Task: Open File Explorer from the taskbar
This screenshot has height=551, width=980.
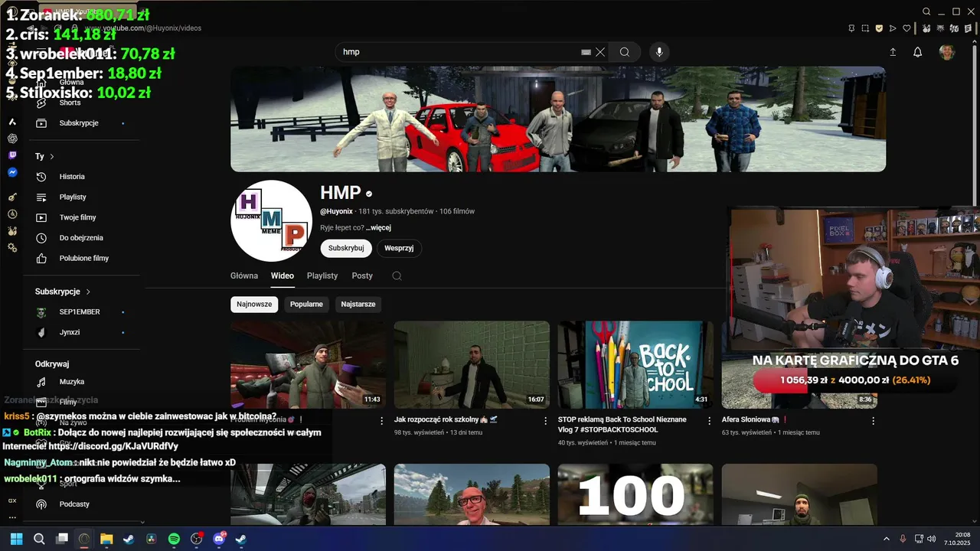Action: [x=106, y=539]
